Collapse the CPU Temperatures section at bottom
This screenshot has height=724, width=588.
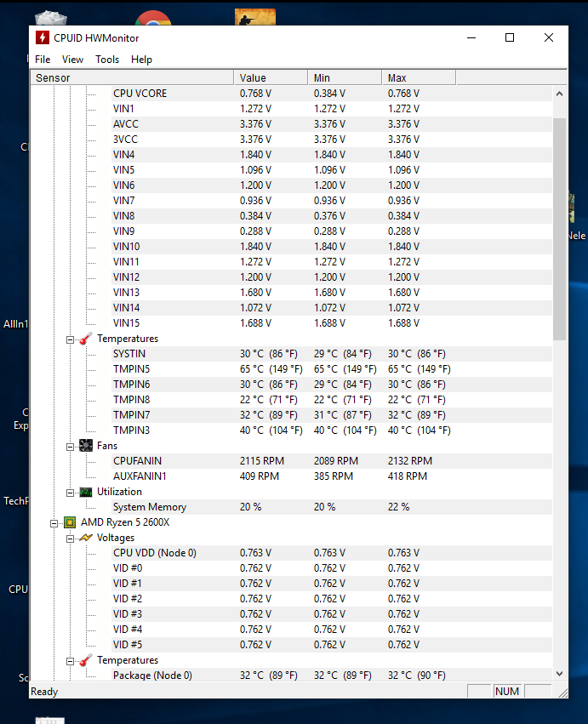[x=70, y=661]
